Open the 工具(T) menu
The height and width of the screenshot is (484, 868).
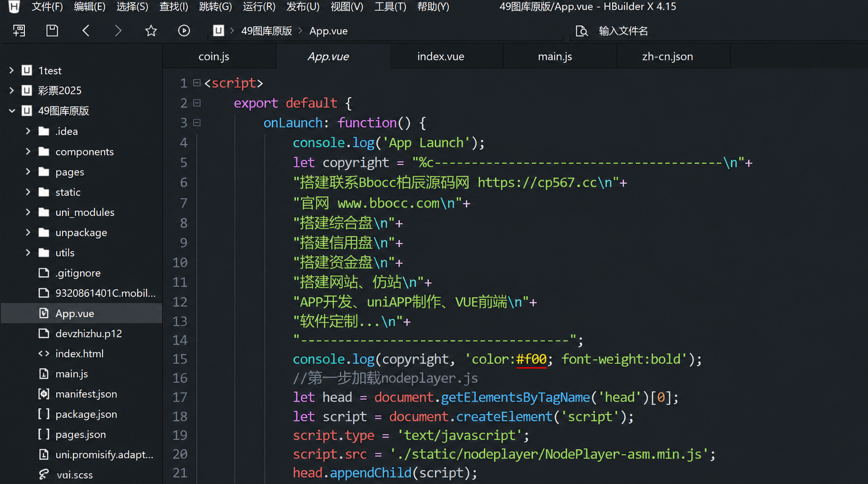point(390,7)
